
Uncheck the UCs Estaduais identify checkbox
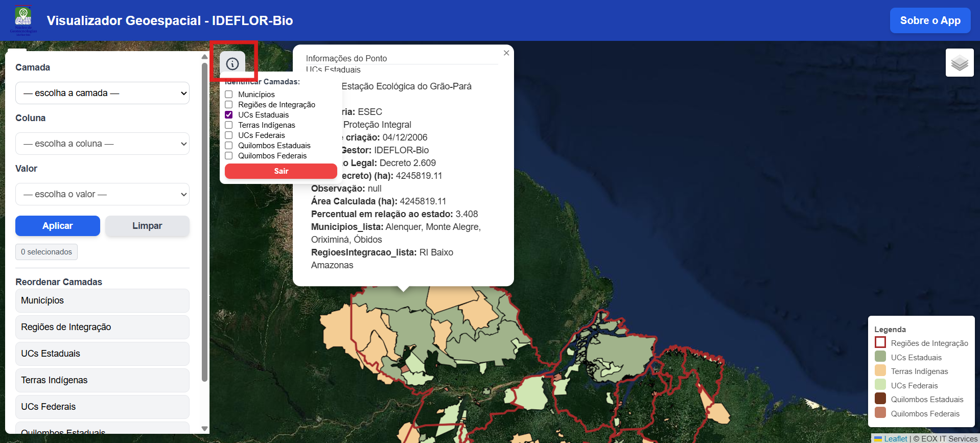229,115
